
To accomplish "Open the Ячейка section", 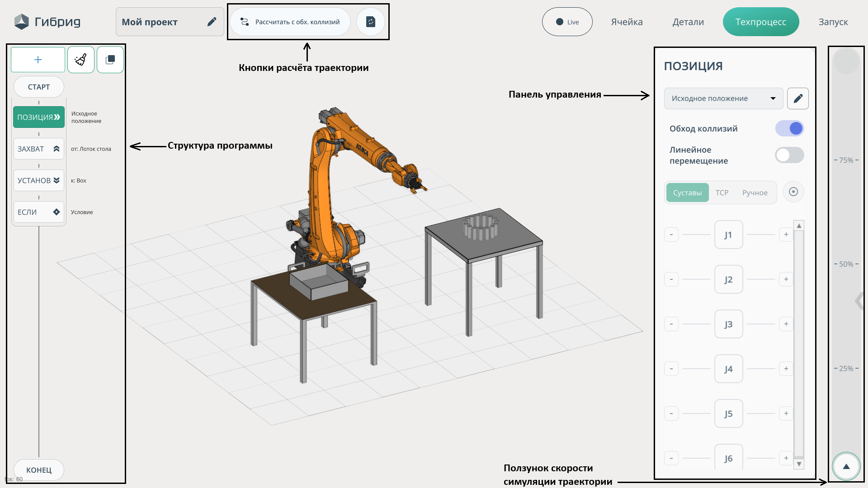I will [627, 22].
